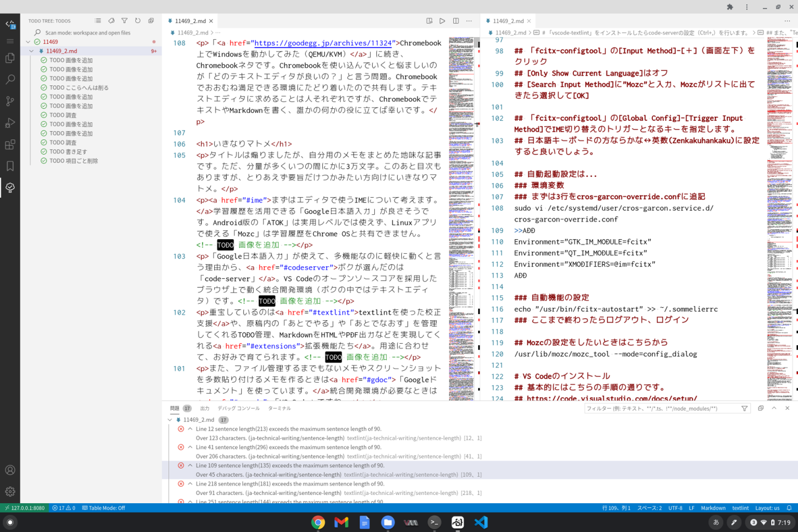Click the 127.0.0.1:8080 remote indicator

tap(24, 508)
